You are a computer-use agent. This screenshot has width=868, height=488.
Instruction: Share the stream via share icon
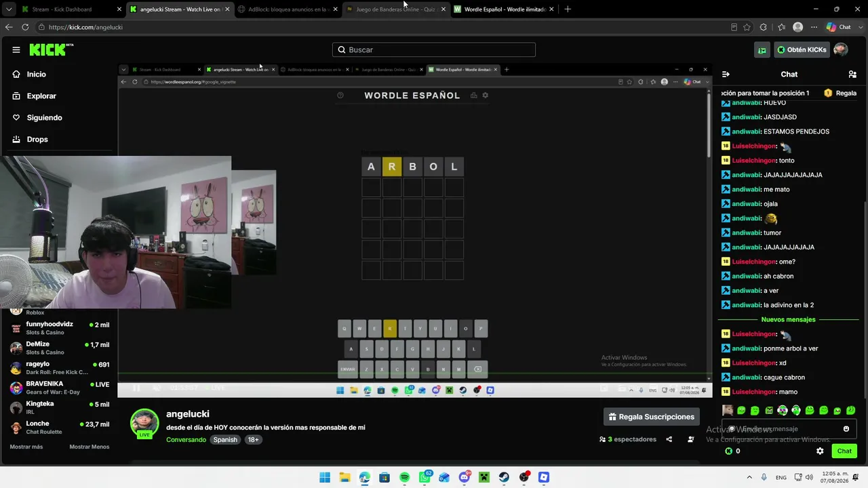669,439
